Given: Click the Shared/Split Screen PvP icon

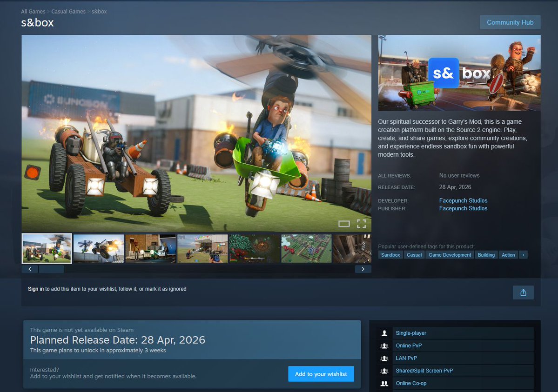Looking at the screenshot, I should (x=384, y=371).
